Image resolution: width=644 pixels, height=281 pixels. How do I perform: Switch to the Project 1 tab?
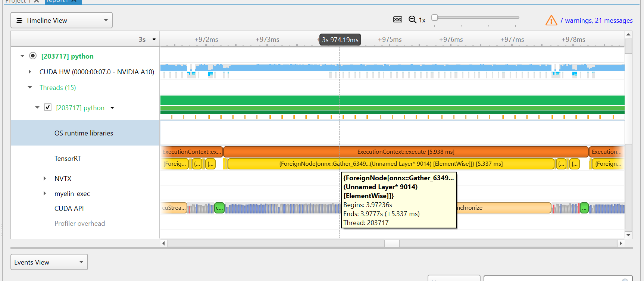point(18,1)
